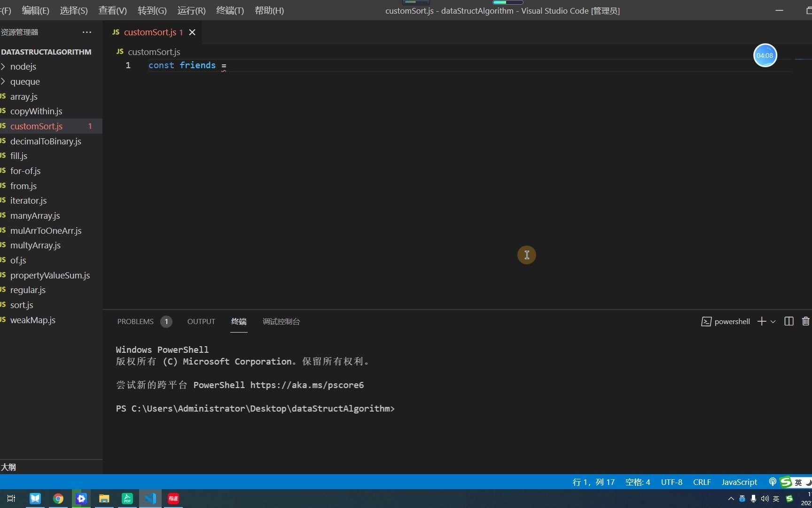Open iterator.js file

click(x=51, y=200)
